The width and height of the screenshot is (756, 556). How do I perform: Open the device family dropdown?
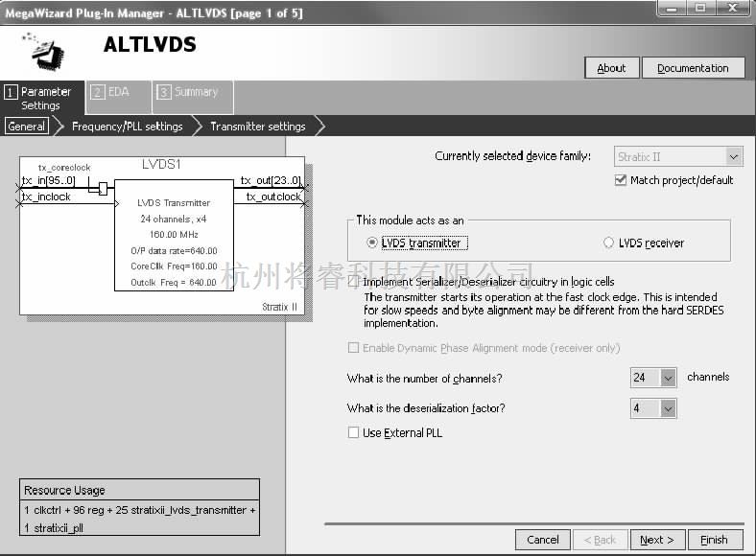733,157
